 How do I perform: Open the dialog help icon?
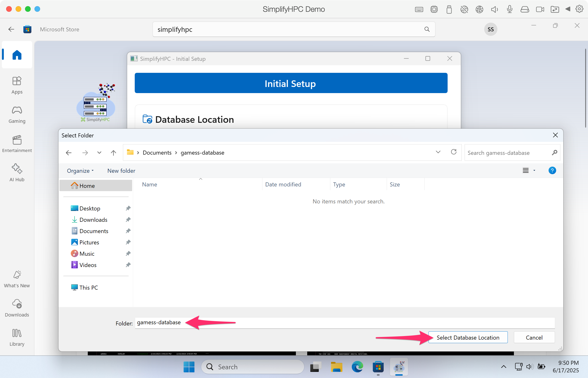click(x=552, y=170)
